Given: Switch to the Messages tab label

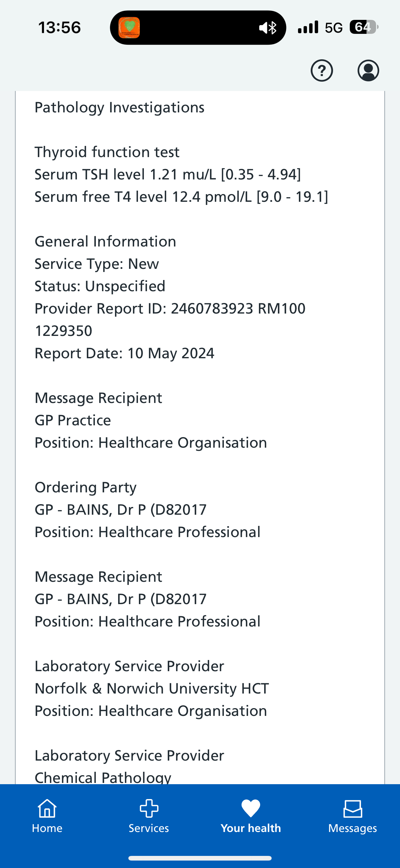Looking at the screenshot, I should pyautogui.click(x=353, y=828).
